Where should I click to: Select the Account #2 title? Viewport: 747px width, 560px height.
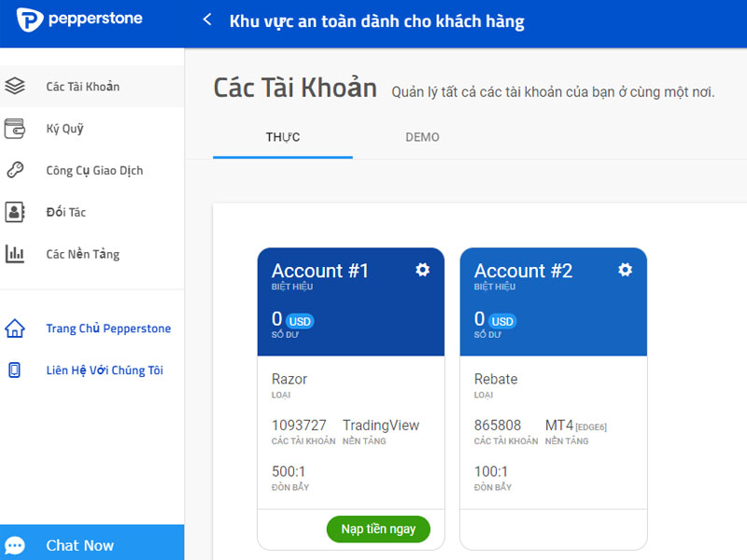[x=523, y=271]
